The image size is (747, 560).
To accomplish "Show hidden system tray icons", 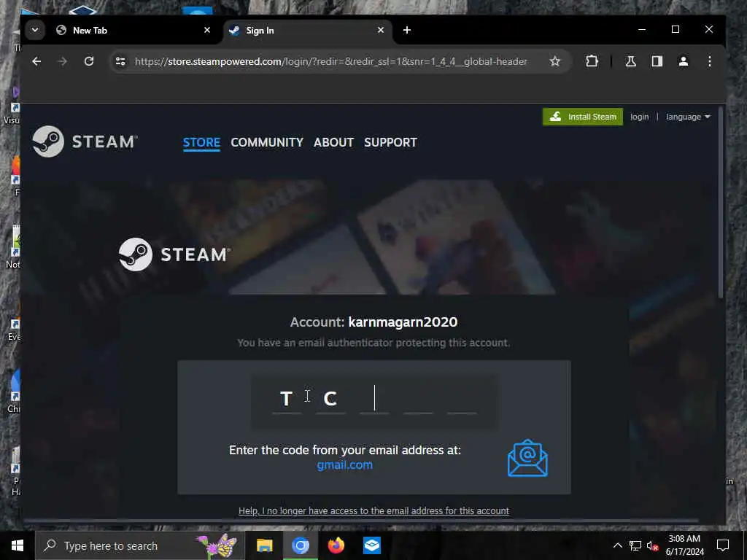I will (x=617, y=545).
